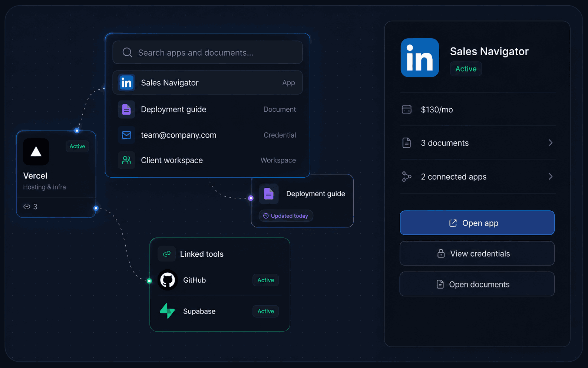The height and width of the screenshot is (368, 588).
Task: Click the blue connector node at Vercel card bottom
Action: [x=96, y=208]
